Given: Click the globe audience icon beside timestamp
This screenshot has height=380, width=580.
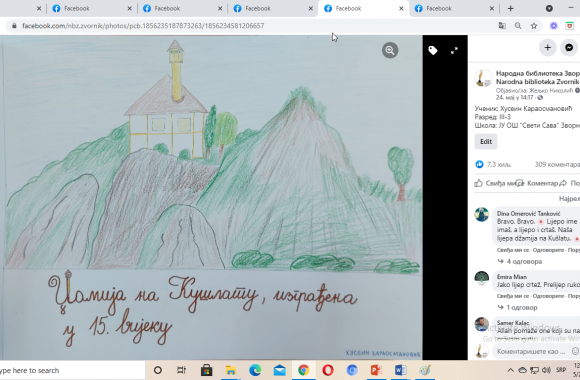Looking at the screenshot, I should 540,98.
